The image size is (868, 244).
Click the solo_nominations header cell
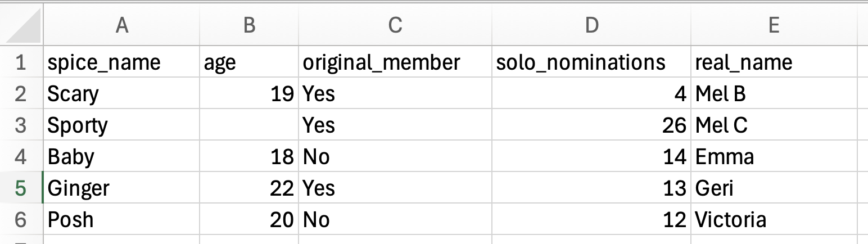[x=591, y=62]
